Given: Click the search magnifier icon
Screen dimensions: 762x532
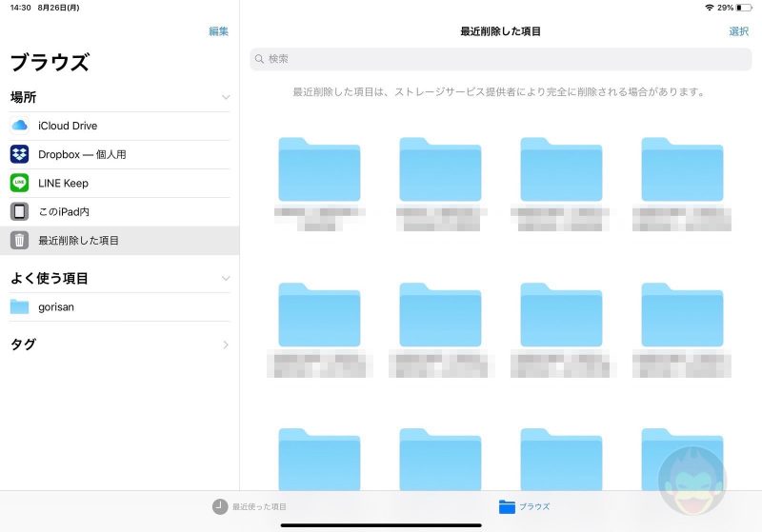Looking at the screenshot, I should pyautogui.click(x=259, y=59).
